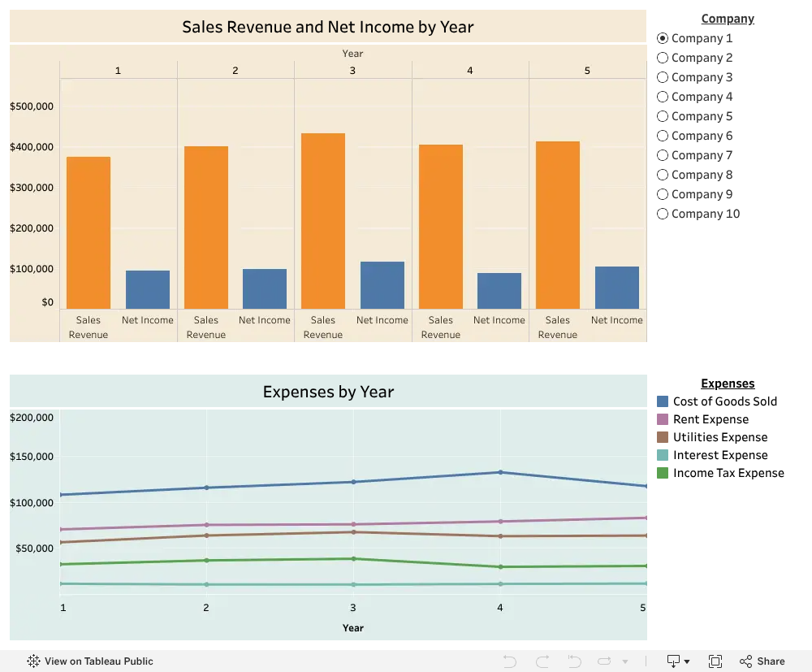Toggle the Full Screen icon
Viewport: 812px width, 672px height.
715,661
